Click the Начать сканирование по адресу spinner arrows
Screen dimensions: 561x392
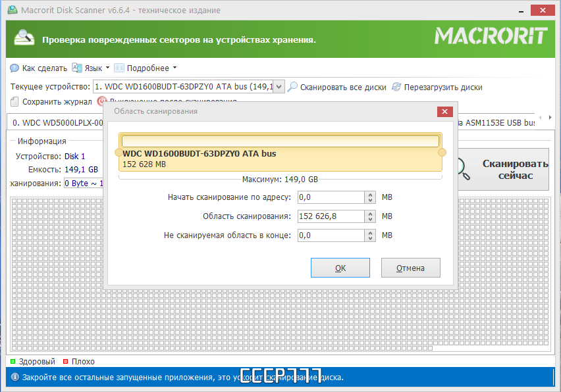pos(370,197)
